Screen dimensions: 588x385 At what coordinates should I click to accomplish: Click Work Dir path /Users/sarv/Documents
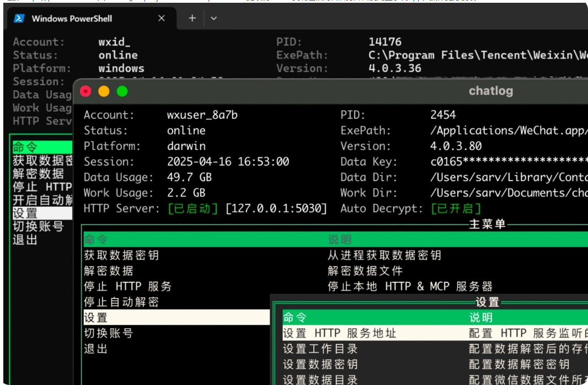pyautogui.click(x=509, y=192)
